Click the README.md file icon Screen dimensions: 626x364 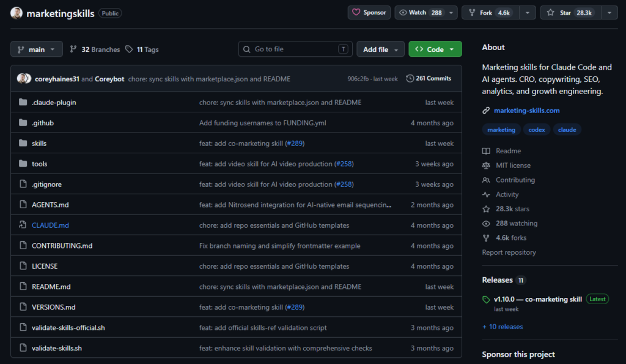[x=23, y=286]
